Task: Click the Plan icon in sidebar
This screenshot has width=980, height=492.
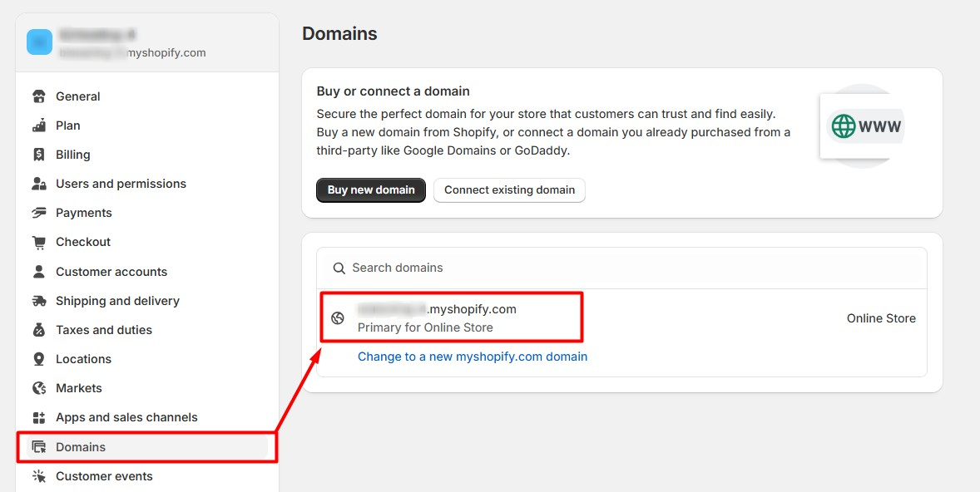Action: pos(39,125)
